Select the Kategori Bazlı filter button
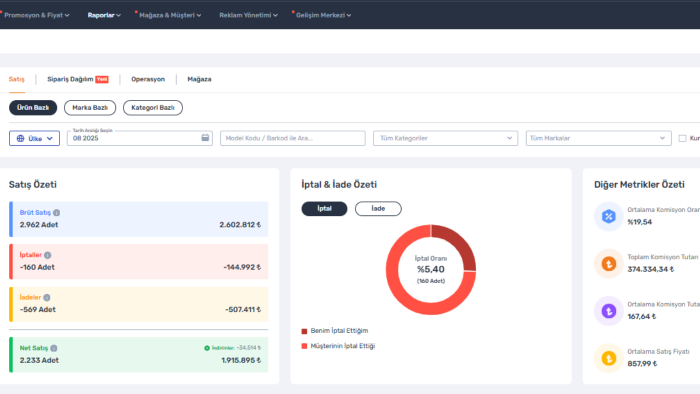Image resolution: width=700 pixels, height=394 pixels. [x=153, y=108]
